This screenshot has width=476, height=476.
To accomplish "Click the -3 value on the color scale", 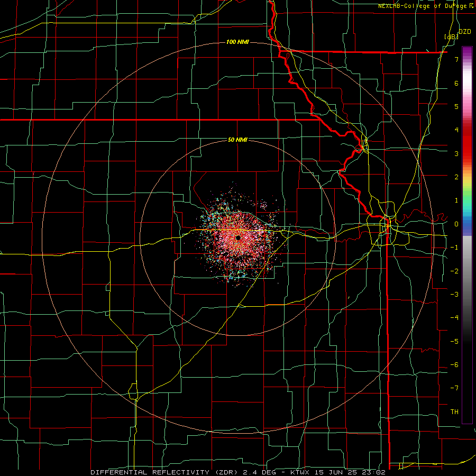I will point(454,294).
